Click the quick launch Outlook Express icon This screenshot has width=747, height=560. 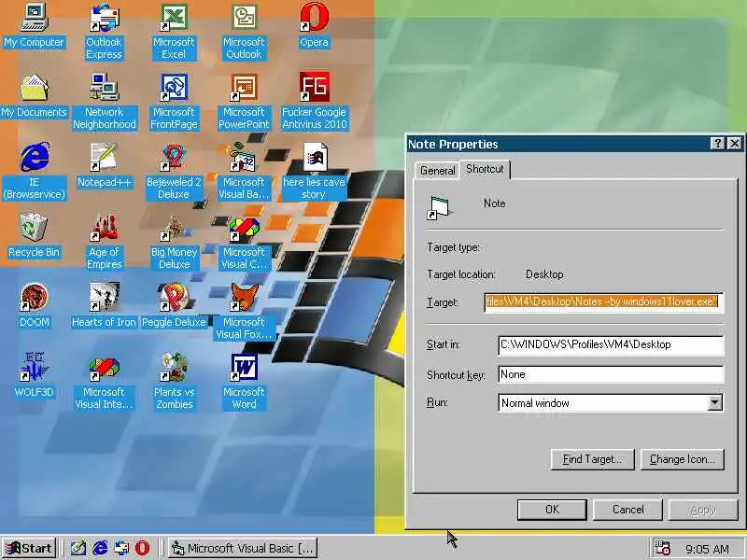[121, 548]
